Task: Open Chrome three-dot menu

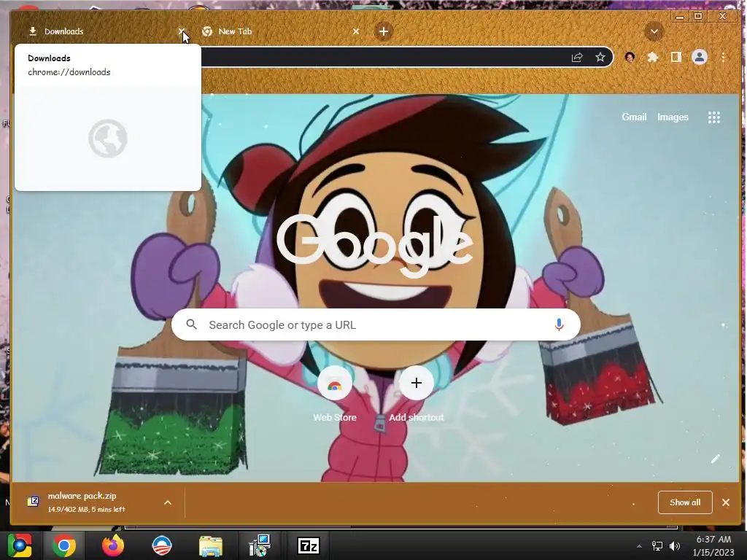Action: [x=723, y=57]
